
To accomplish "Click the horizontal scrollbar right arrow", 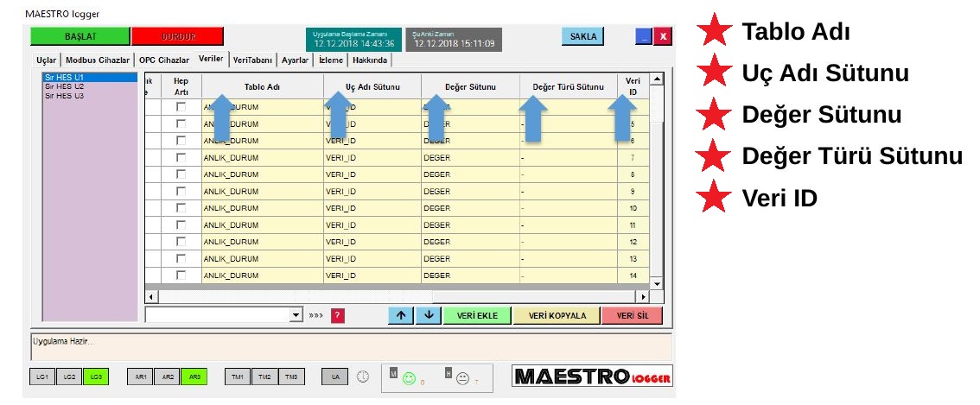I will coord(642,297).
